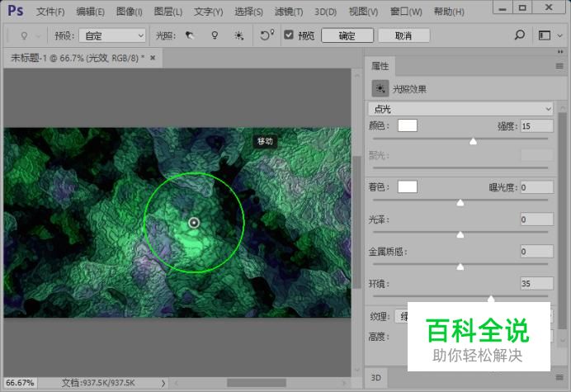Expand the workspace switcher arrow

(560, 35)
